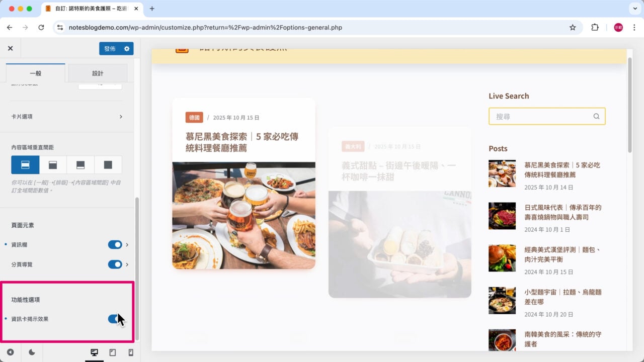Disable the 資訊卡揭示效果 switch
The image size is (644, 362).
[x=113, y=319]
